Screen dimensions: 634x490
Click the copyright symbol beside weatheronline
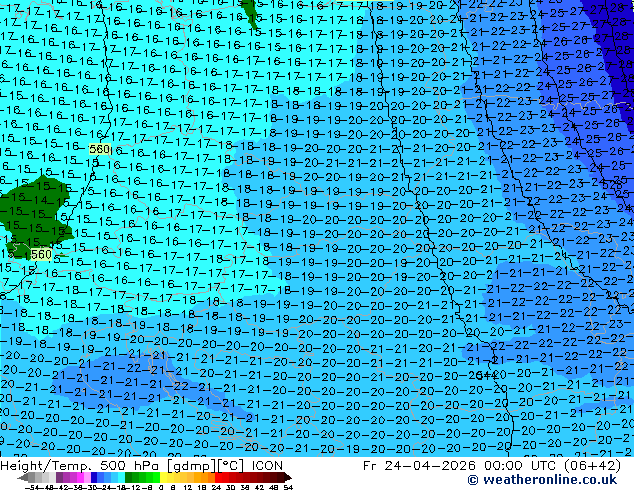click(x=473, y=480)
